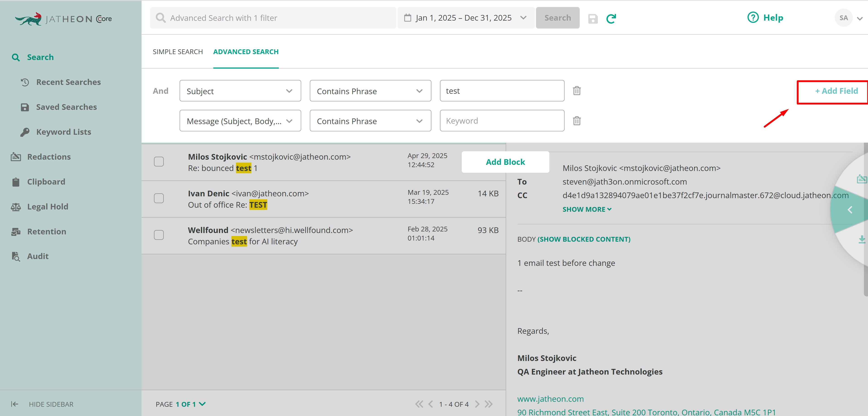This screenshot has height=416, width=868.
Task: Delete the Message filter row with its trash icon
Action: [x=577, y=121]
